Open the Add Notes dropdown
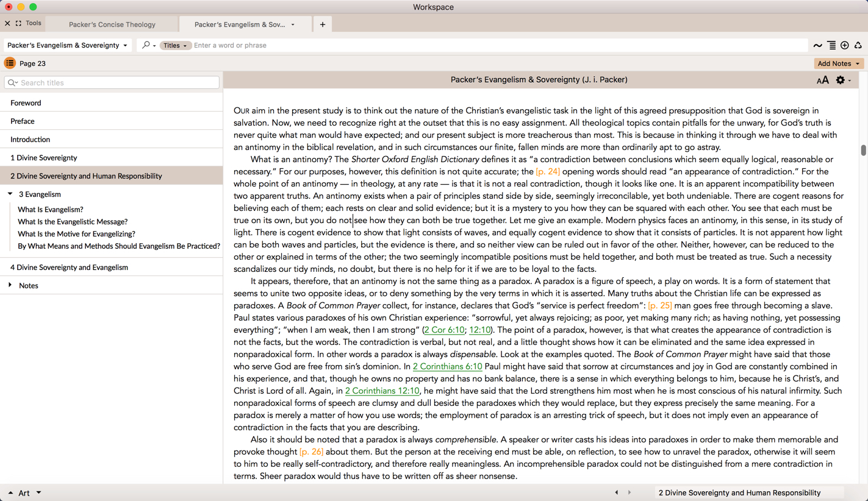868x501 pixels. coord(838,63)
